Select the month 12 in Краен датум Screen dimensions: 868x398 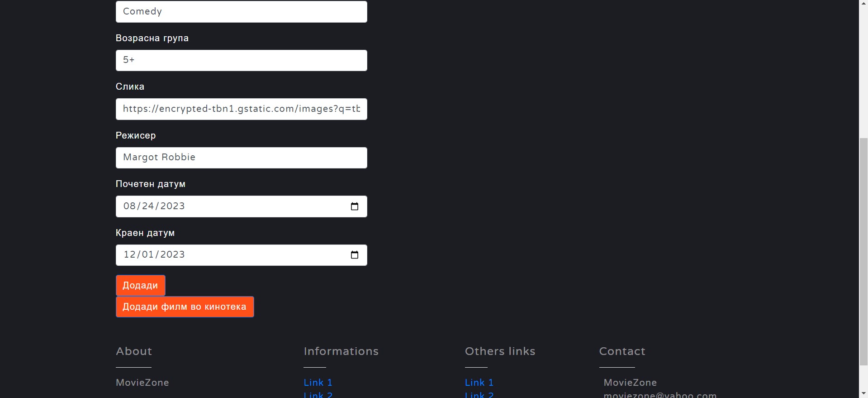point(129,255)
